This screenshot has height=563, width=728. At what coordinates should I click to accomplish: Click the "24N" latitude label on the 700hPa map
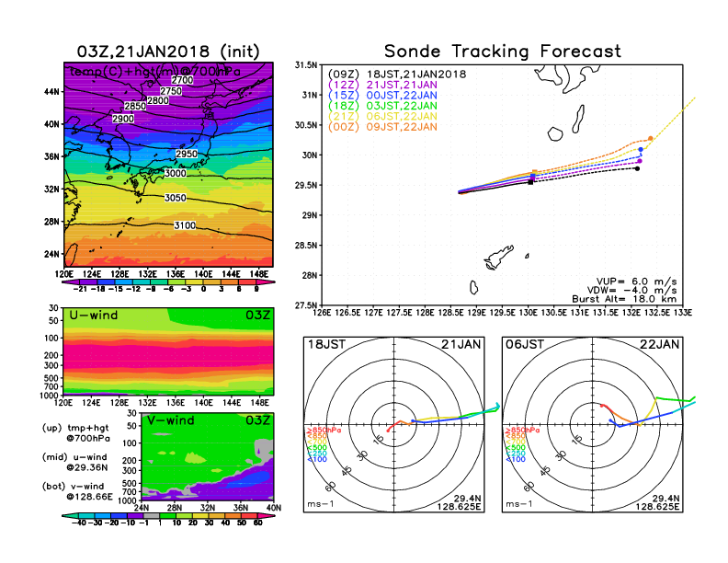[51, 254]
